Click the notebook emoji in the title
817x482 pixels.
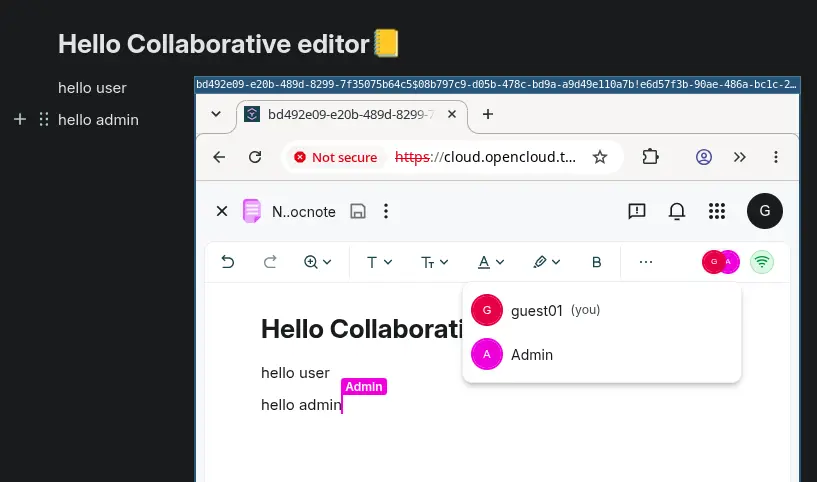click(x=386, y=43)
